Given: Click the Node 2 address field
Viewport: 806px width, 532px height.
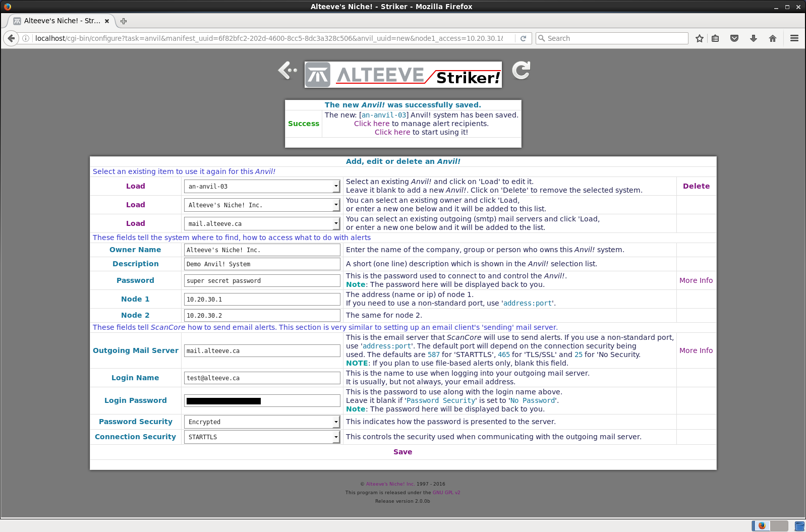Looking at the screenshot, I should click(262, 316).
